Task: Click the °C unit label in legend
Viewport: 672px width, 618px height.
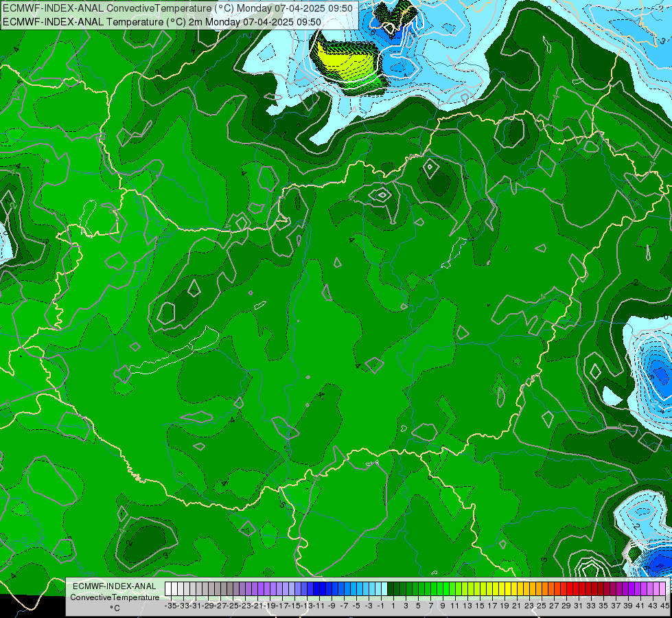Action: point(115,608)
